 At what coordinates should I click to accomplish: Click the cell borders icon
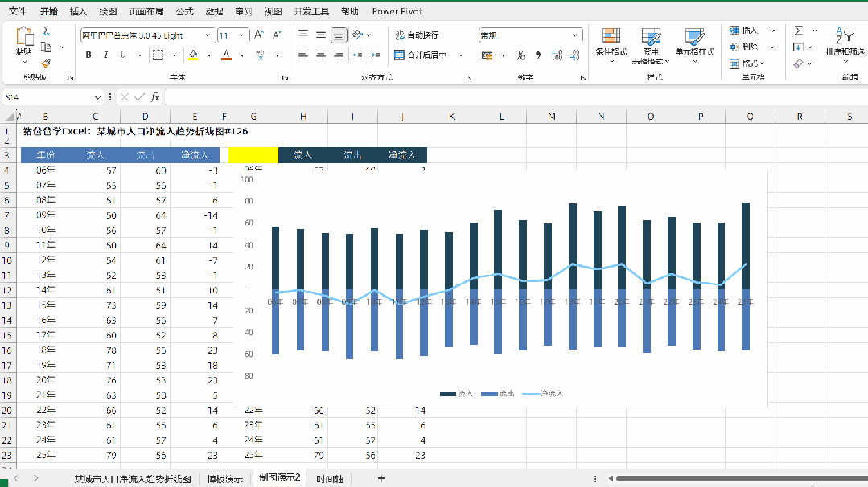[x=158, y=55]
